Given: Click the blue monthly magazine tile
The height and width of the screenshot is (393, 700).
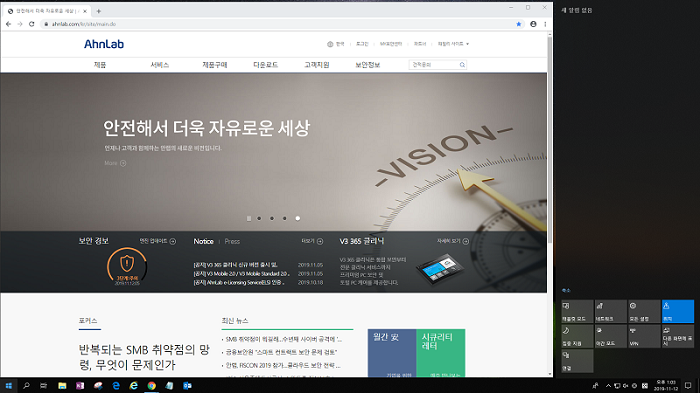Looking at the screenshot, I should pyautogui.click(x=392, y=353).
